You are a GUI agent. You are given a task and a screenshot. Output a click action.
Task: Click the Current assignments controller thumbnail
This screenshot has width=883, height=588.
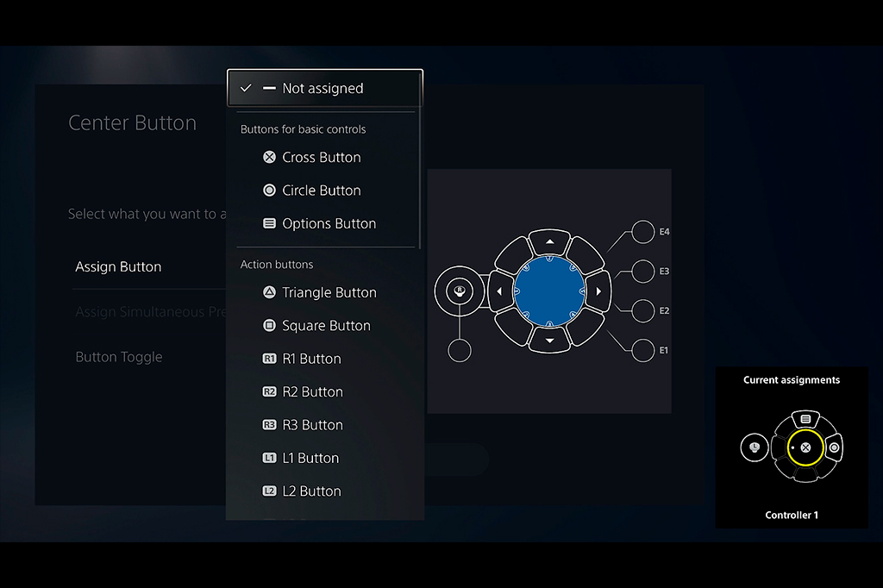[792, 448]
